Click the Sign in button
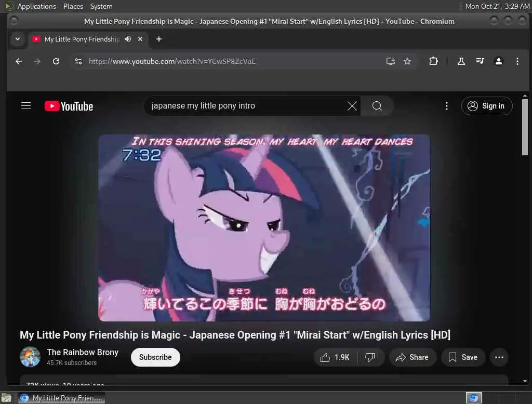The image size is (532, 404). 486,106
